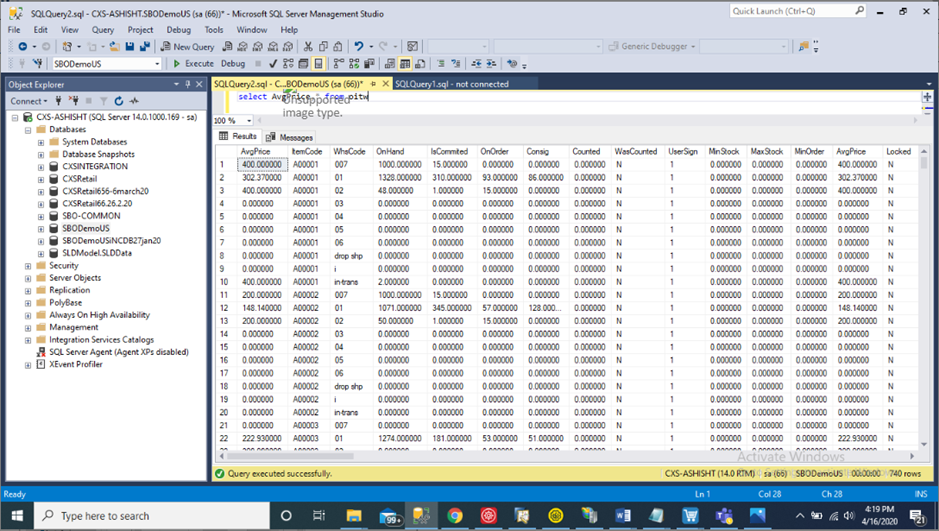Toggle Results to Grid icon
939x531 pixels.
[405, 63]
